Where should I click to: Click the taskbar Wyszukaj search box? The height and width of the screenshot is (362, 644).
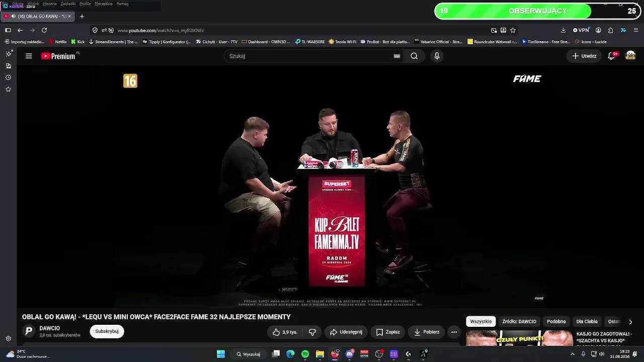click(x=249, y=354)
